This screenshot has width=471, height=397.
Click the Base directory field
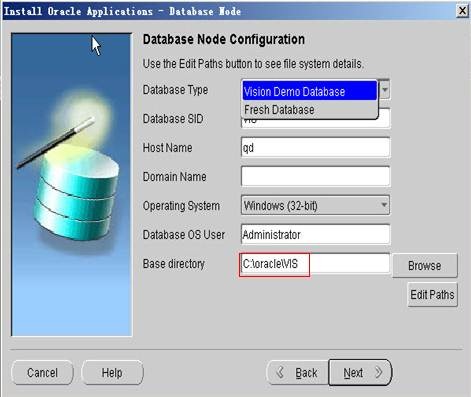click(x=315, y=264)
